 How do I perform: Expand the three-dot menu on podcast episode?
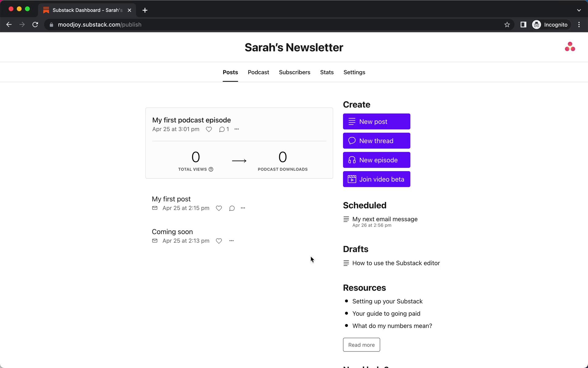[x=236, y=129]
